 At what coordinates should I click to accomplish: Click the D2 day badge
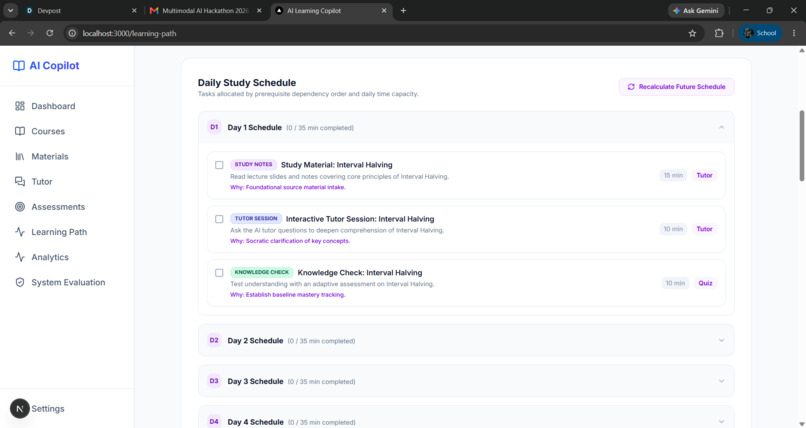tap(214, 340)
